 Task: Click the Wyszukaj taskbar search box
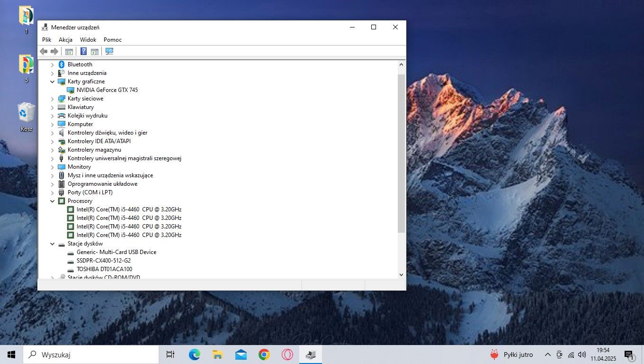pyautogui.click(x=91, y=355)
